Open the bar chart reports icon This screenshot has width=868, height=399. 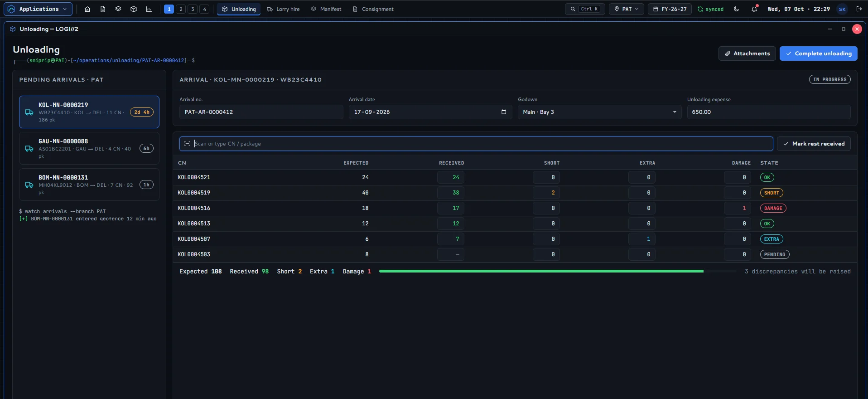coord(149,9)
